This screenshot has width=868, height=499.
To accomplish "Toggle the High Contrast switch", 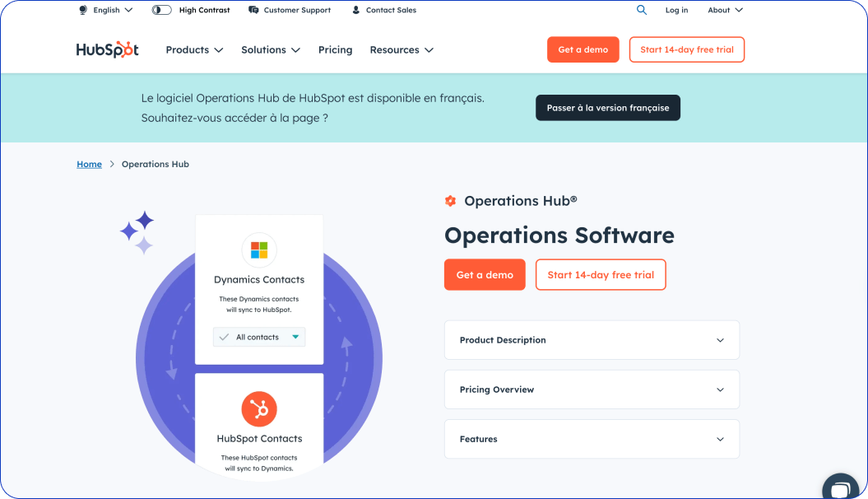I will 161,10.
